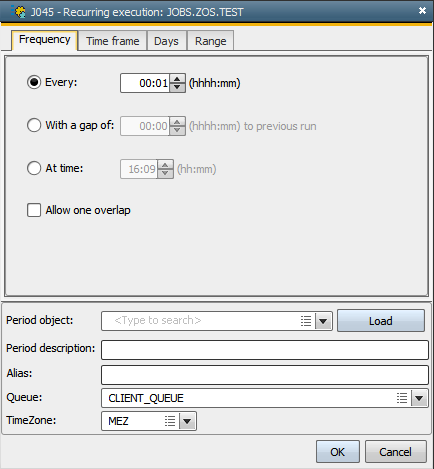
Task: Expand the Period object dropdown arrow
Action: tap(323, 321)
